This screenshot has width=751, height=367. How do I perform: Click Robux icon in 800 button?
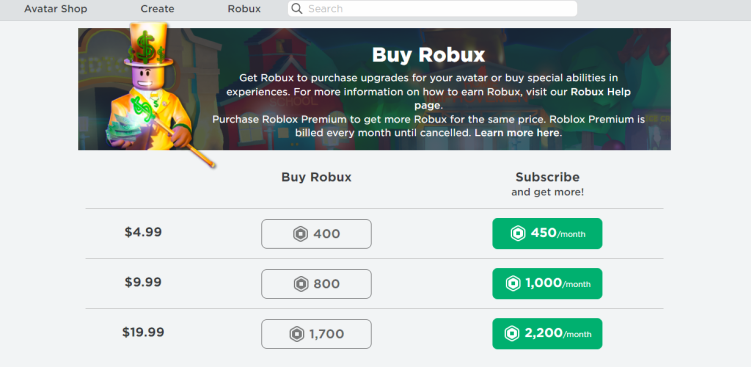point(301,284)
